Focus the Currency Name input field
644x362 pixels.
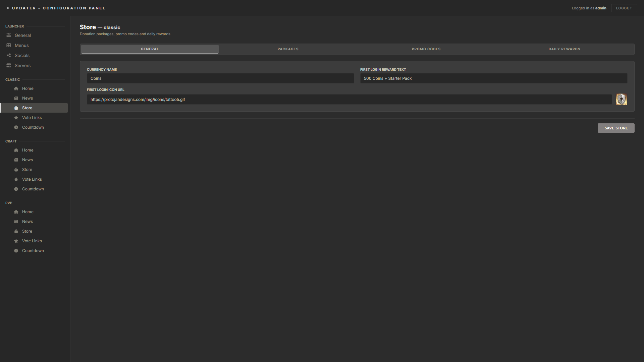(x=220, y=78)
